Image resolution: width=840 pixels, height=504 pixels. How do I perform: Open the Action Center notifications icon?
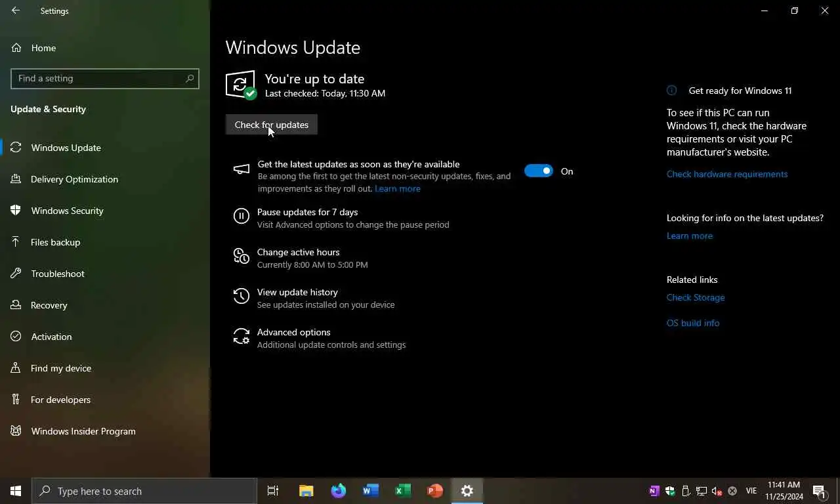819,491
